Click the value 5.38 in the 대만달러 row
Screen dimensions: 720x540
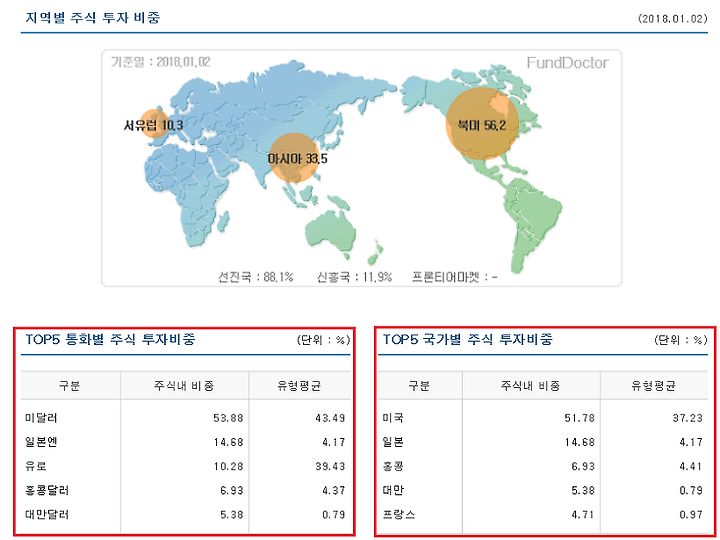click(231, 515)
